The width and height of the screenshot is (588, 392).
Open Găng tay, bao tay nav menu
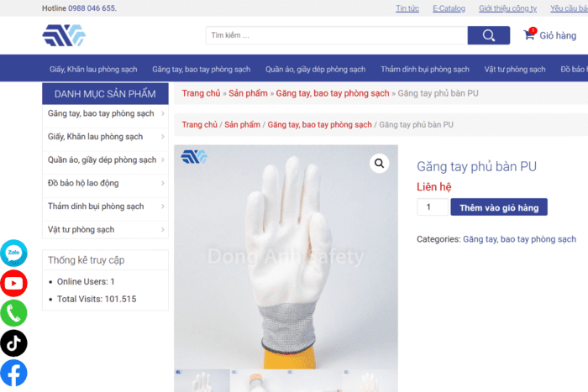(202, 70)
